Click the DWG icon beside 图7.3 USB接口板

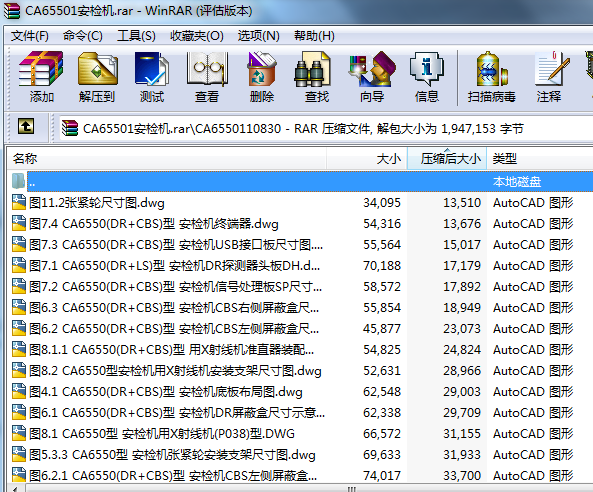pyautogui.click(x=19, y=244)
